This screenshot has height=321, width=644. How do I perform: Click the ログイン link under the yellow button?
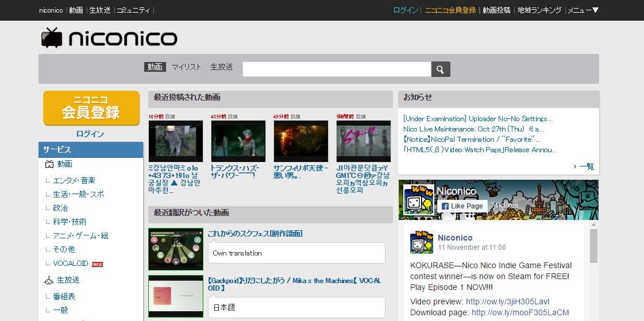(x=90, y=134)
